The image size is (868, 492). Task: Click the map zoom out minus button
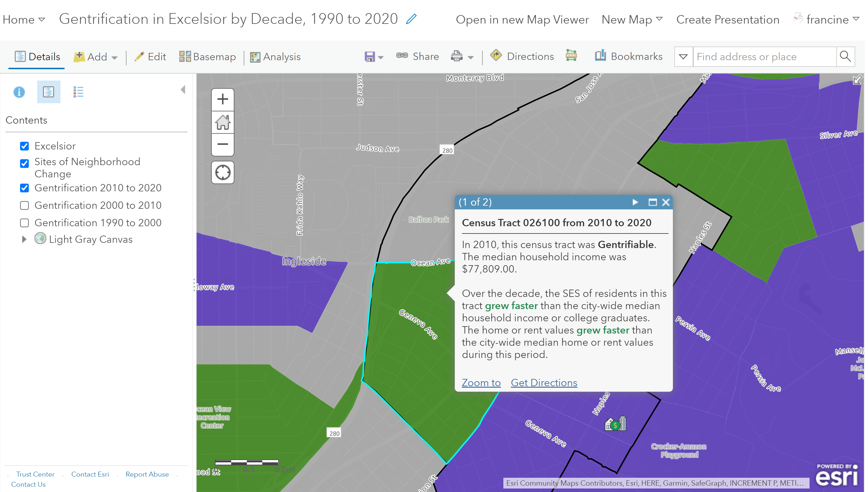[x=223, y=145]
